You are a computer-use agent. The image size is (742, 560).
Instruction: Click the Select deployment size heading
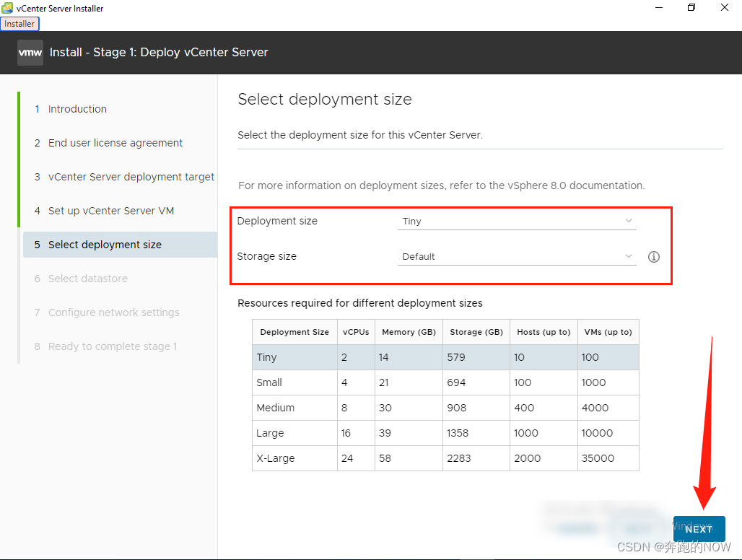[325, 100]
